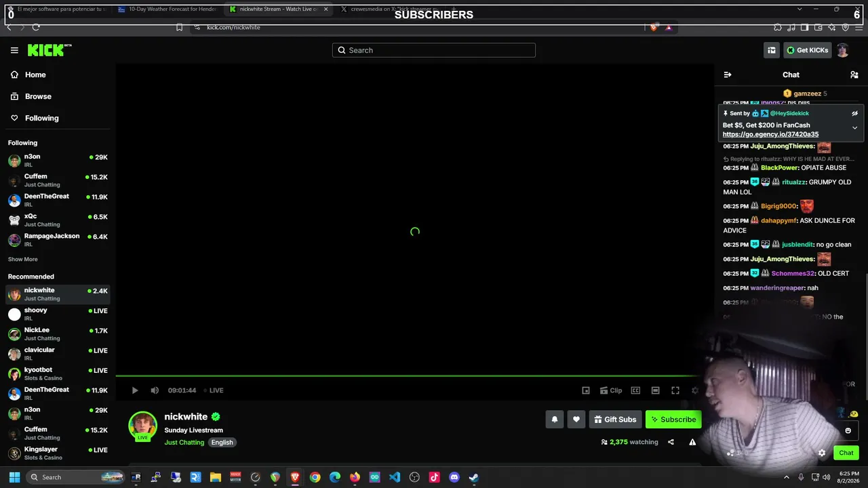Open the Just Chatting category link
Image resolution: width=868 pixels, height=488 pixels.
(x=184, y=443)
